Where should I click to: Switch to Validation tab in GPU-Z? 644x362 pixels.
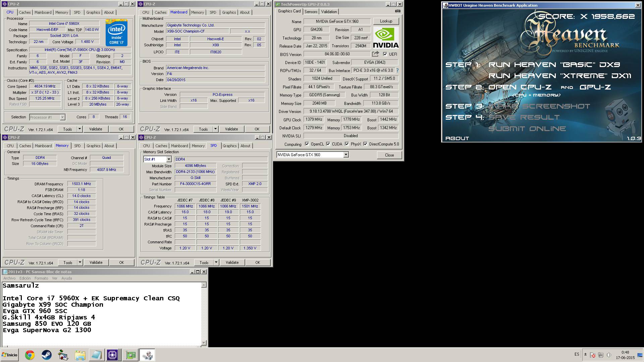(x=329, y=11)
